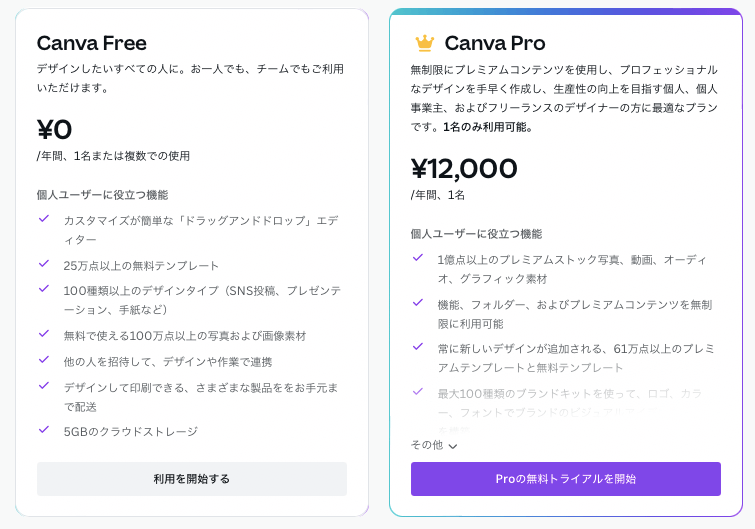
Task: Click checkmark beside 1億点以上のプレミアムストック写真
Action: [x=418, y=258]
